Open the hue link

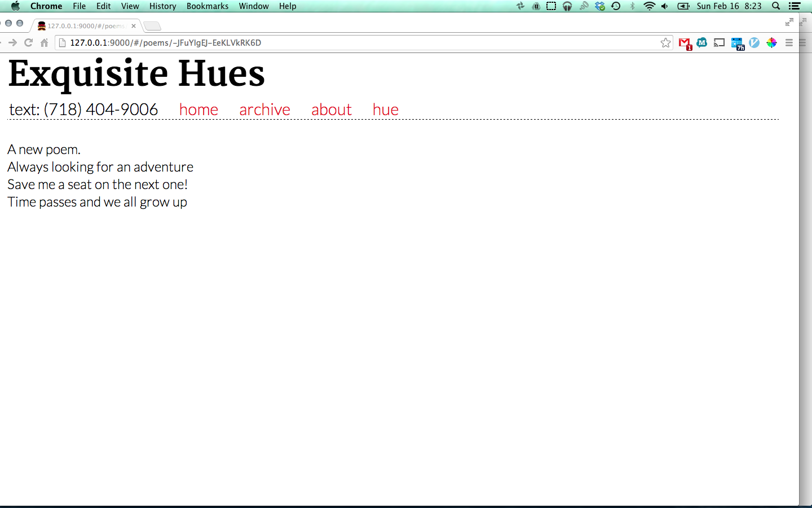386,110
